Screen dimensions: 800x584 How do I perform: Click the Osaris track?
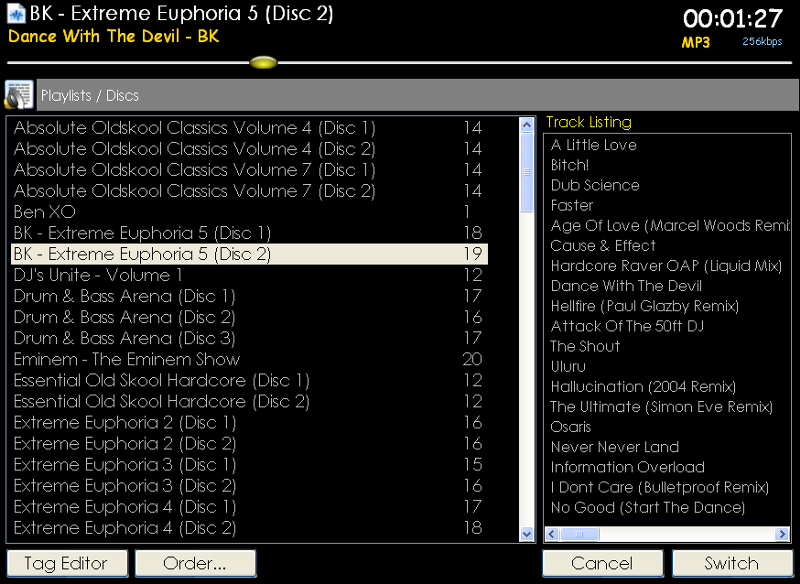pyautogui.click(x=571, y=427)
